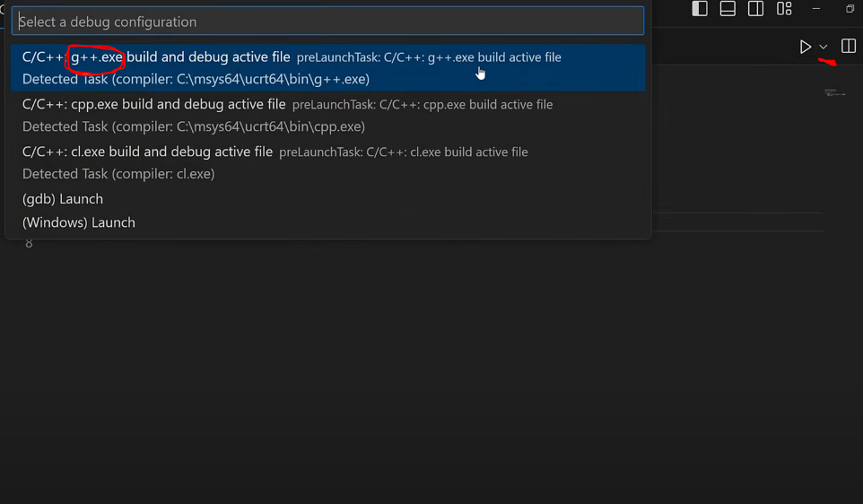The image size is (863, 504).
Task: Focus the debug configuration search box
Action: (x=327, y=22)
